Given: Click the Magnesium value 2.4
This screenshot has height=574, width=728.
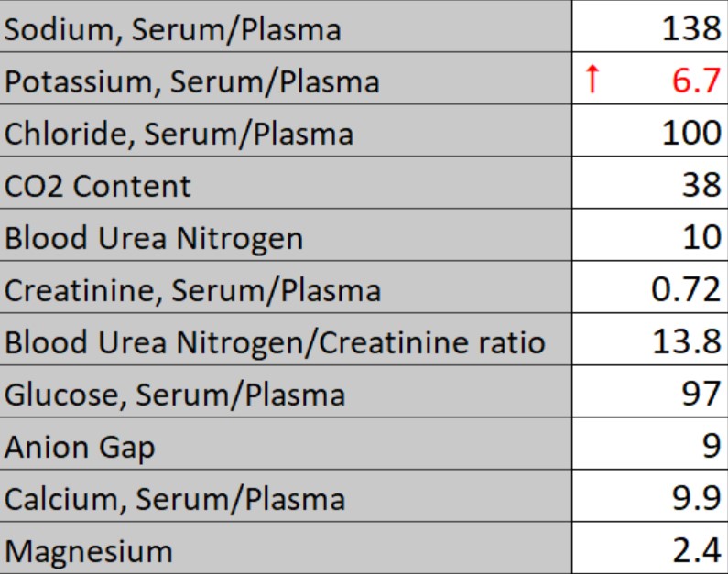Looking at the screenshot, I should (697, 551).
